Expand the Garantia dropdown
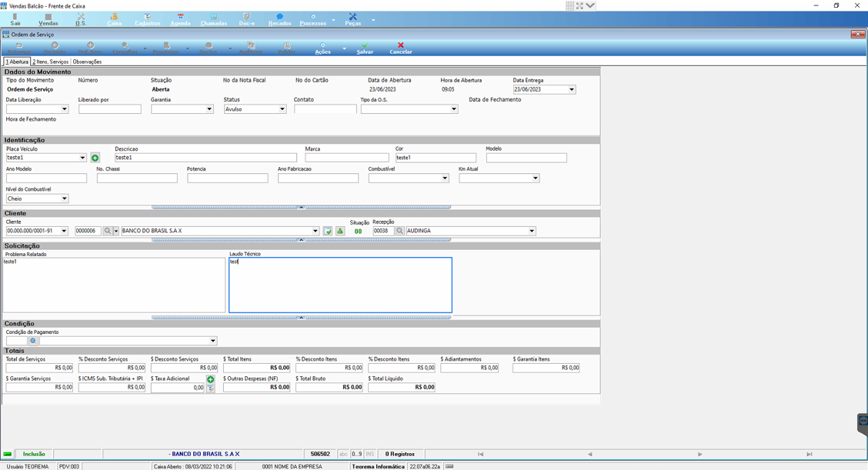Screen dimensions: 868x470 point(209,109)
